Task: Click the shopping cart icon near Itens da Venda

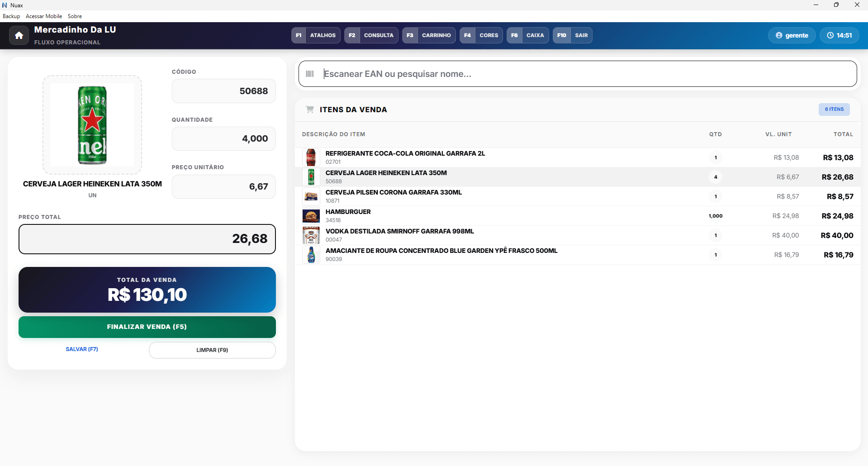Action: click(x=310, y=109)
